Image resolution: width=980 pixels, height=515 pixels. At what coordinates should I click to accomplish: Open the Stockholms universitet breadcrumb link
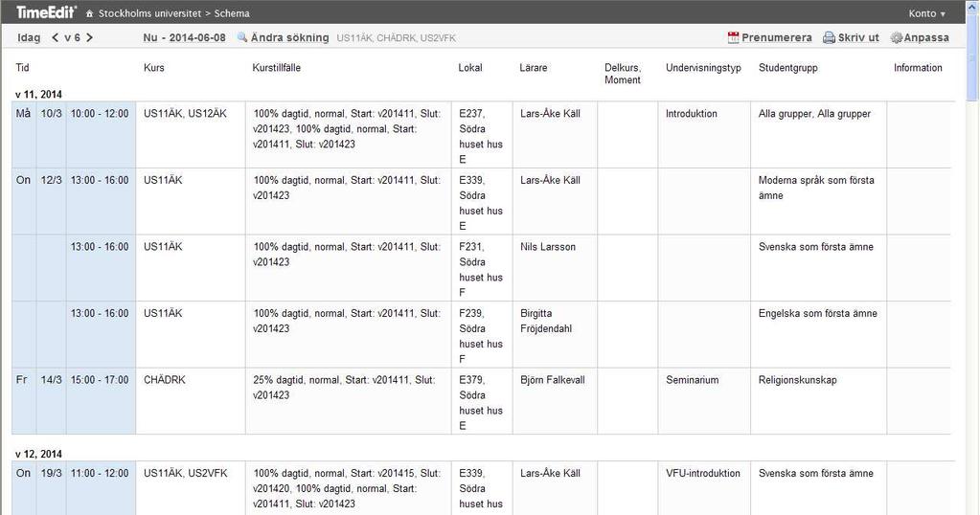coord(150,13)
